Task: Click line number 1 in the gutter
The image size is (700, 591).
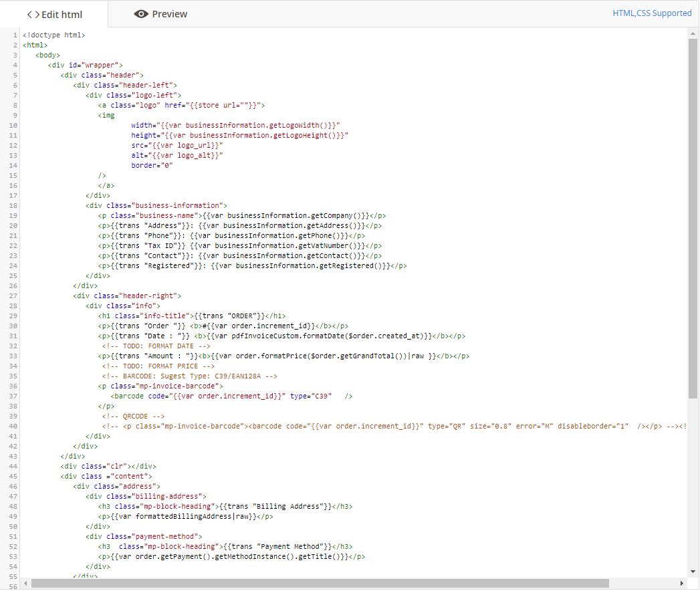Action: [x=15, y=35]
